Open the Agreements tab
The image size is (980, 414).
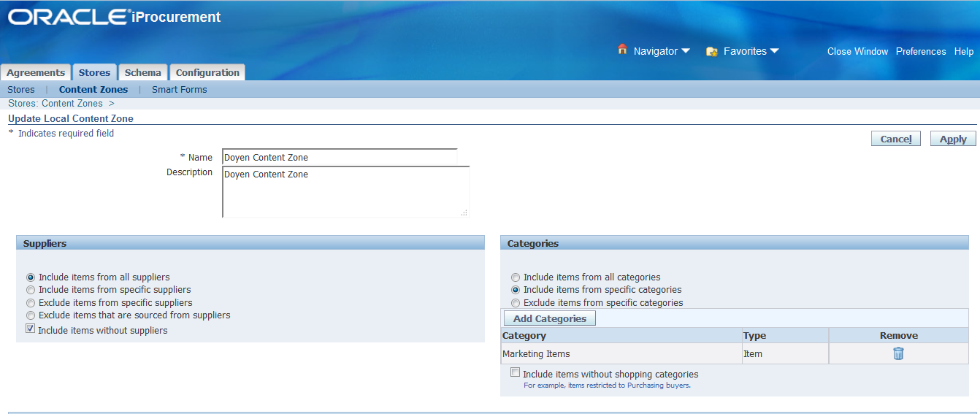click(36, 72)
